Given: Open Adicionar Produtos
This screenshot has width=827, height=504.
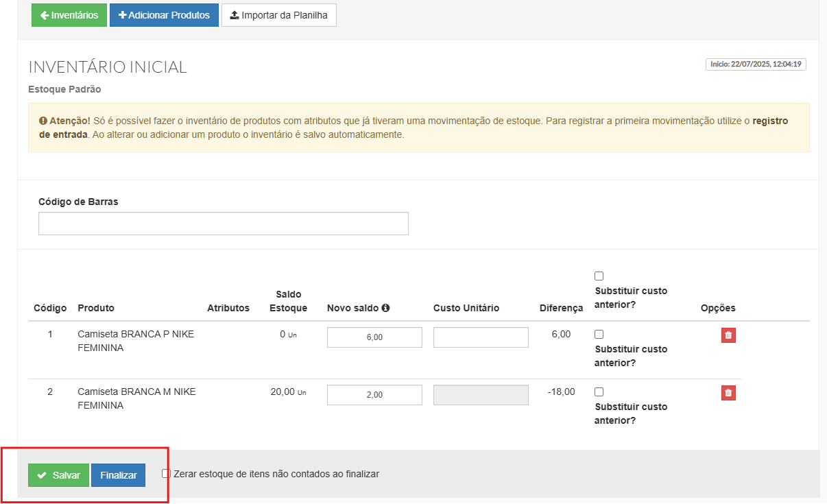Looking at the screenshot, I should 164,15.
